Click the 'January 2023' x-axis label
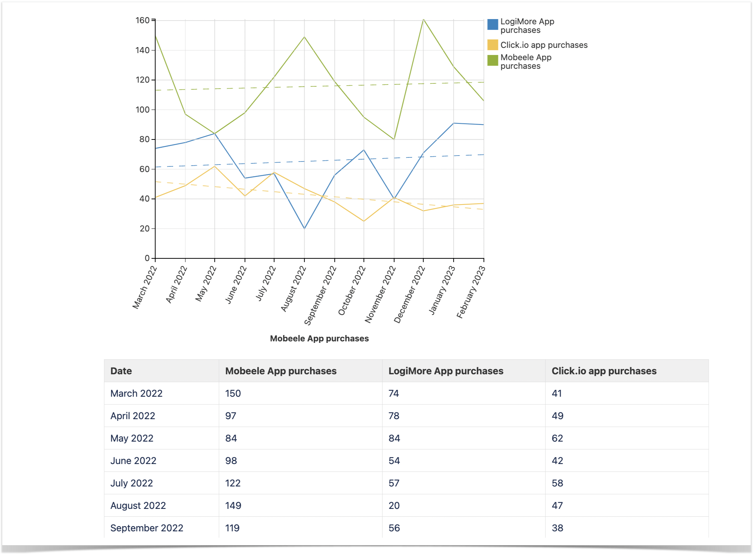 click(442, 290)
